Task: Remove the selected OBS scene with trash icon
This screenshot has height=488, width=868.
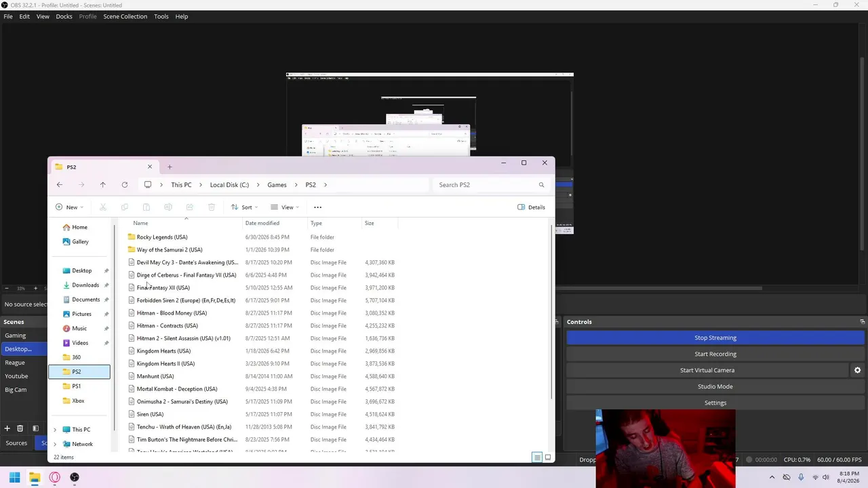Action: click(x=20, y=428)
